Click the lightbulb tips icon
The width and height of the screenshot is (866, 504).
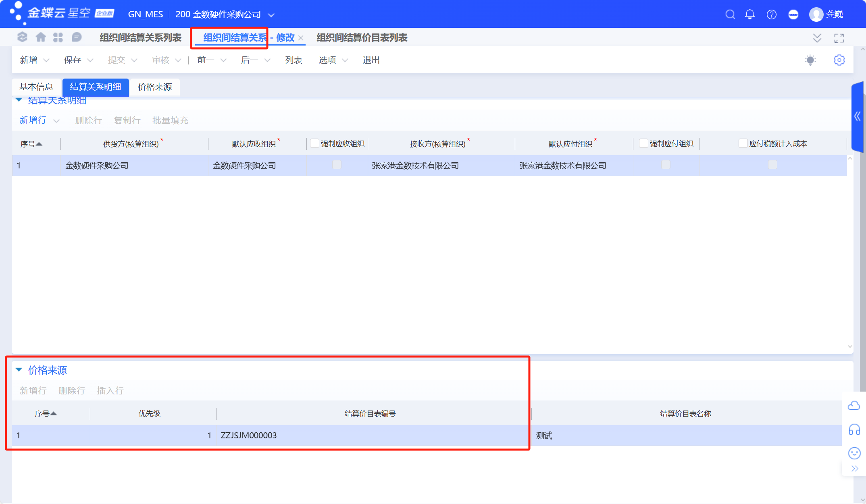click(810, 60)
